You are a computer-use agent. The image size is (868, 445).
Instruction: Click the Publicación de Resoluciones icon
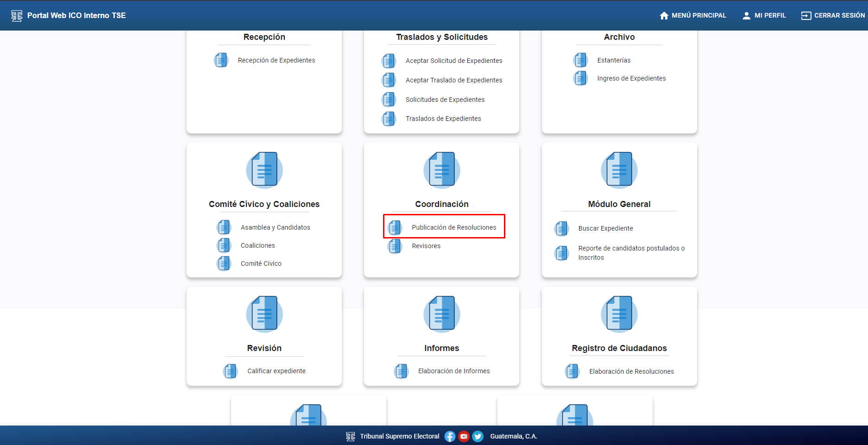395,227
